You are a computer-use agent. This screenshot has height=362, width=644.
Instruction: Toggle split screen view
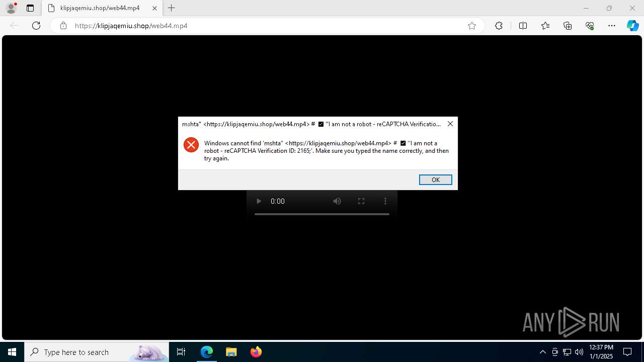pyautogui.click(x=523, y=26)
